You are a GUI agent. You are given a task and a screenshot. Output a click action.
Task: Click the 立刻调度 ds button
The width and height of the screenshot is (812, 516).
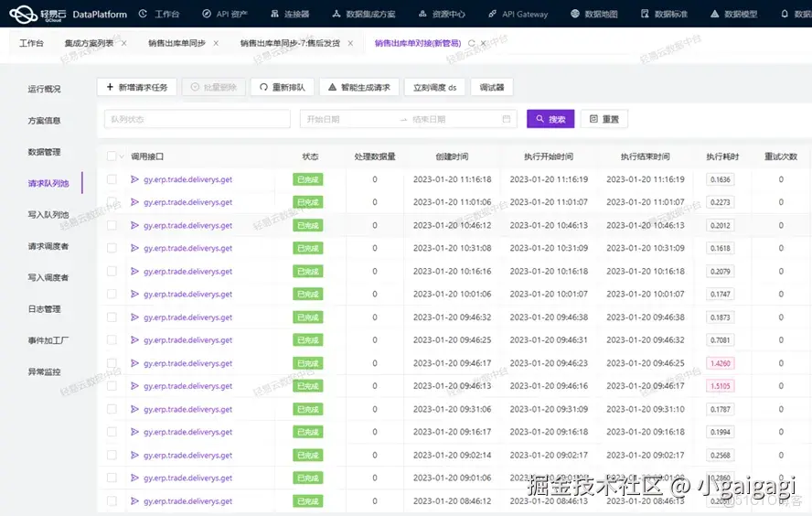pyautogui.click(x=434, y=87)
